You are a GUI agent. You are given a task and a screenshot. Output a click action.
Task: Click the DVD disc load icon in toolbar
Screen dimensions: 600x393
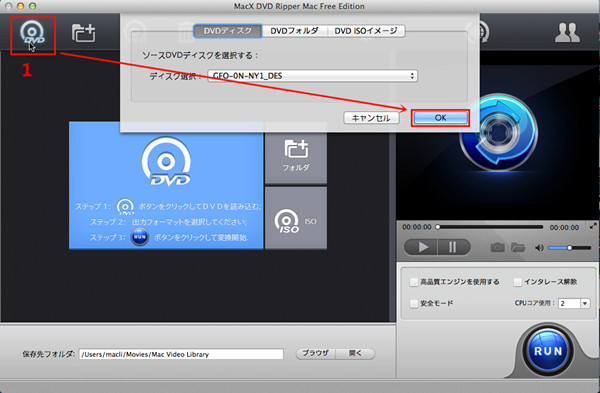[33, 34]
